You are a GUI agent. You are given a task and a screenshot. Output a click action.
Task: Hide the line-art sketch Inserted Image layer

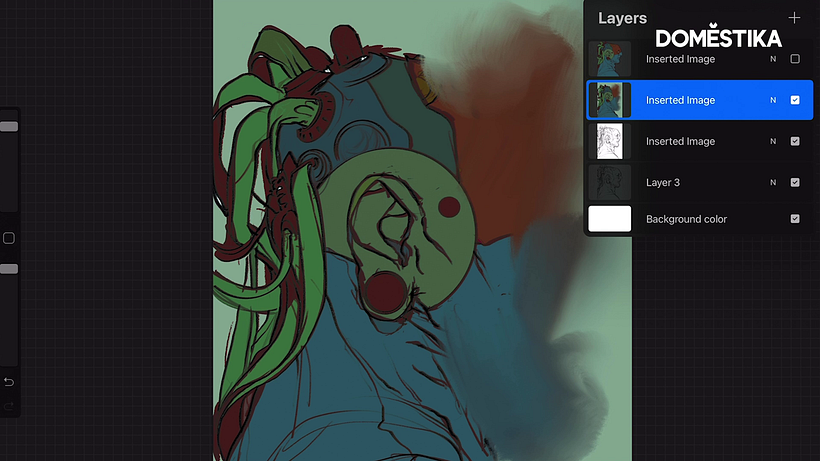pos(795,141)
